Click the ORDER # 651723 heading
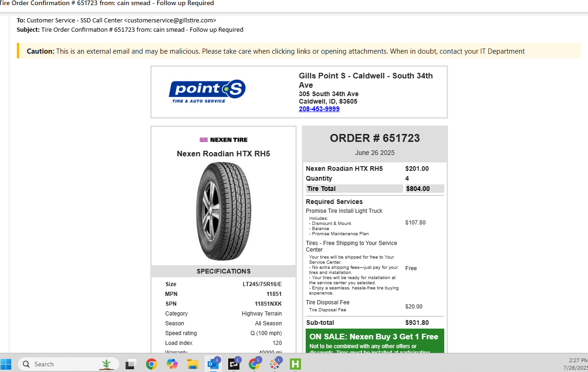 [x=375, y=138]
